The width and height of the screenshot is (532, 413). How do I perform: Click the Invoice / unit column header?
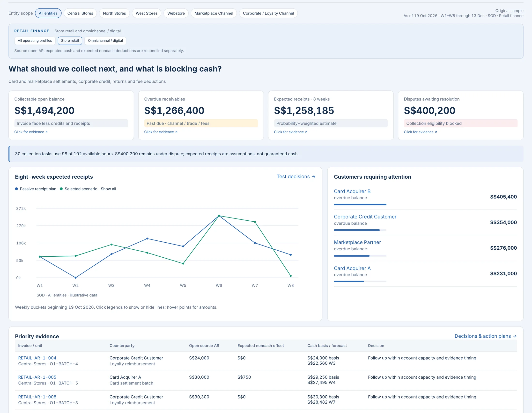click(x=30, y=346)
